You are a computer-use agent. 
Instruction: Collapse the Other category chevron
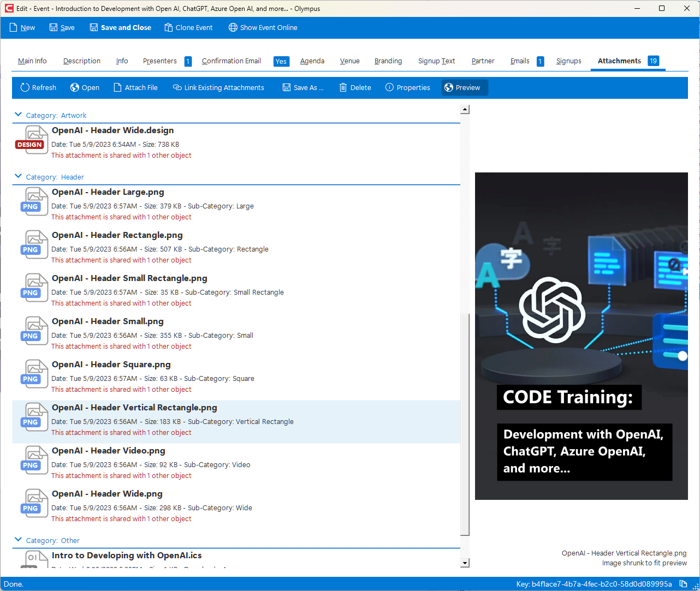(18, 540)
